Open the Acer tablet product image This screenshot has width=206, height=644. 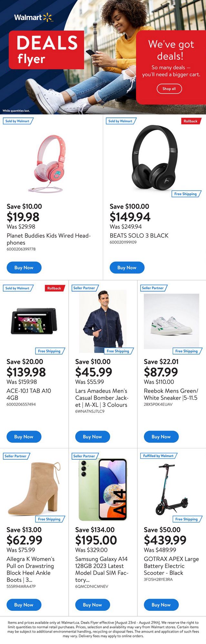34,321
